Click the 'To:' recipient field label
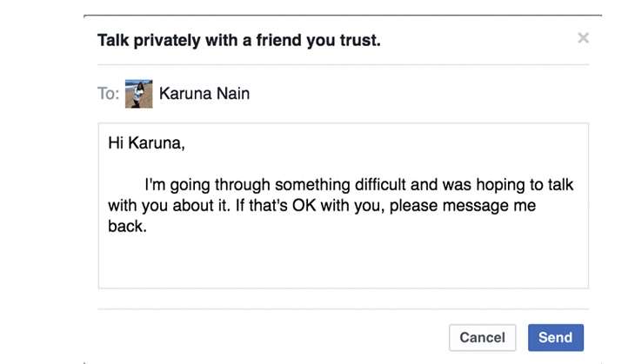Image resolution: width=635 pixels, height=364 pixels. [108, 94]
